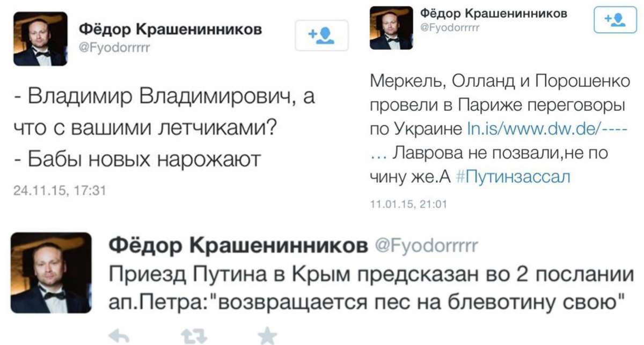Click follow button on the Меркель tweet
The width and height of the screenshot is (644, 345).
pos(614,21)
